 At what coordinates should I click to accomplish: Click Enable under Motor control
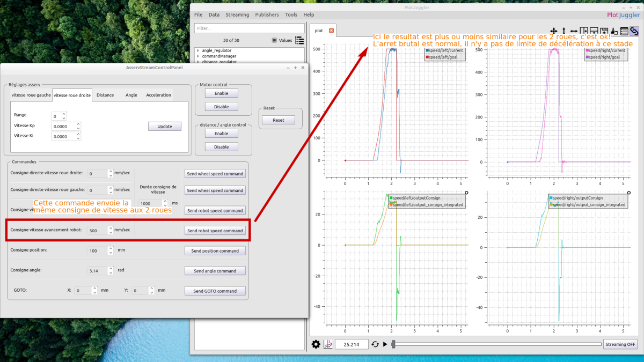pos(221,93)
